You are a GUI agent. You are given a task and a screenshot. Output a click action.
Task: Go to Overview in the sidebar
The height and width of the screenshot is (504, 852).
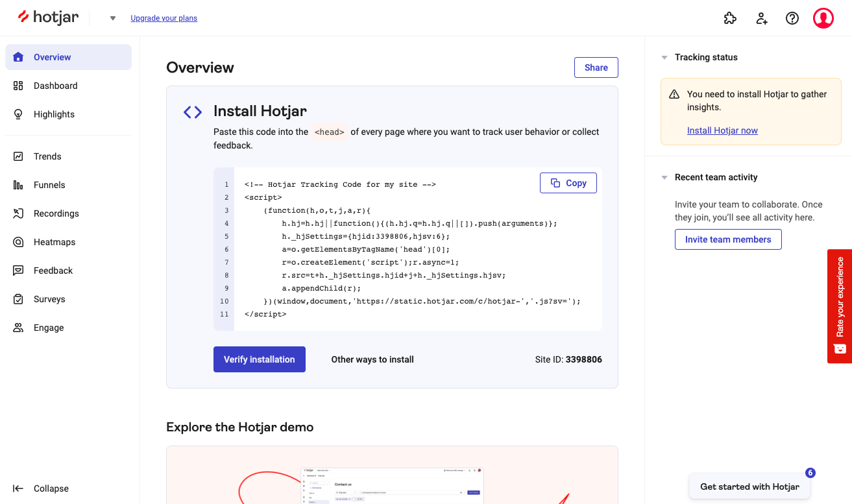click(x=68, y=57)
